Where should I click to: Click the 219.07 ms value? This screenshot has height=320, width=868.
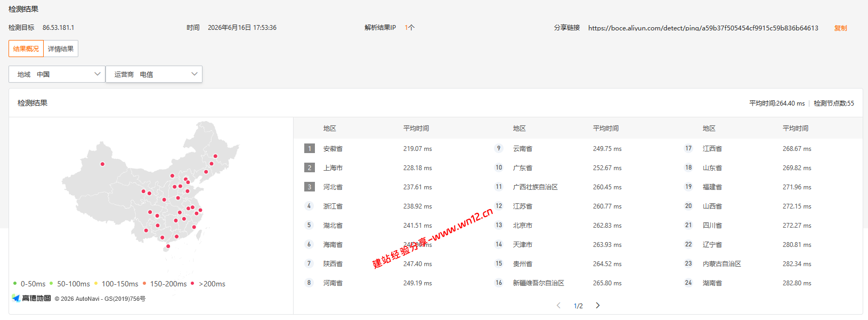[418, 149]
